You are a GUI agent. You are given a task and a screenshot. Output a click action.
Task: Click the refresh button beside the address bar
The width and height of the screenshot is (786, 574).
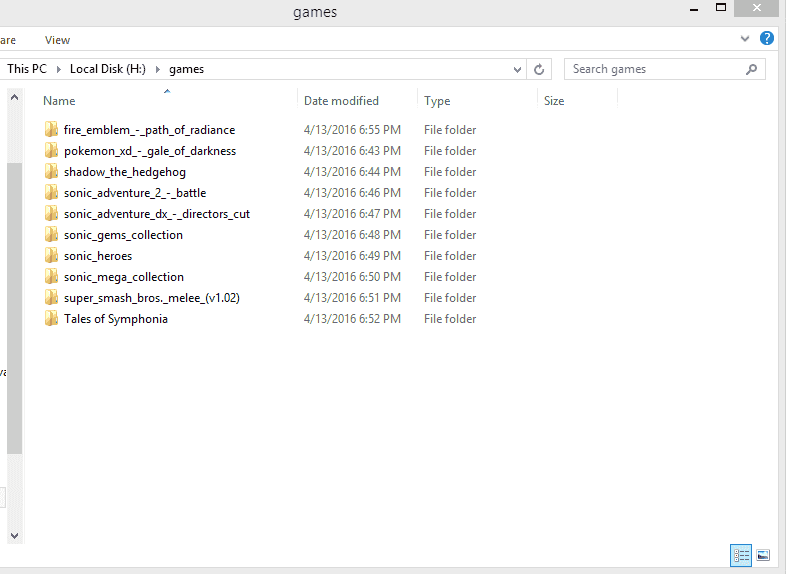click(x=539, y=69)
